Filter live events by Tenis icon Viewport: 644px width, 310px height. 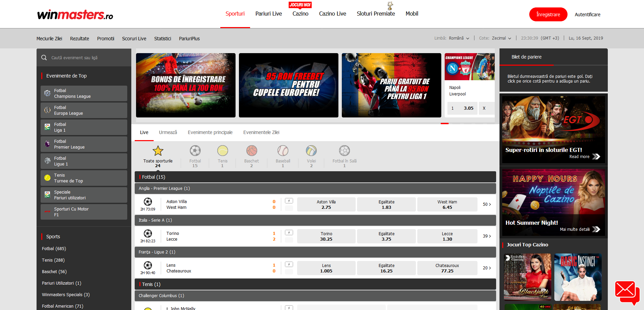(222, 151)
